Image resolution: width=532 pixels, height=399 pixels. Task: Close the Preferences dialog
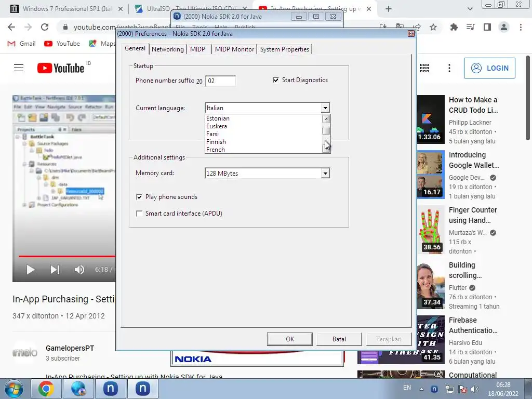[411, 34]
